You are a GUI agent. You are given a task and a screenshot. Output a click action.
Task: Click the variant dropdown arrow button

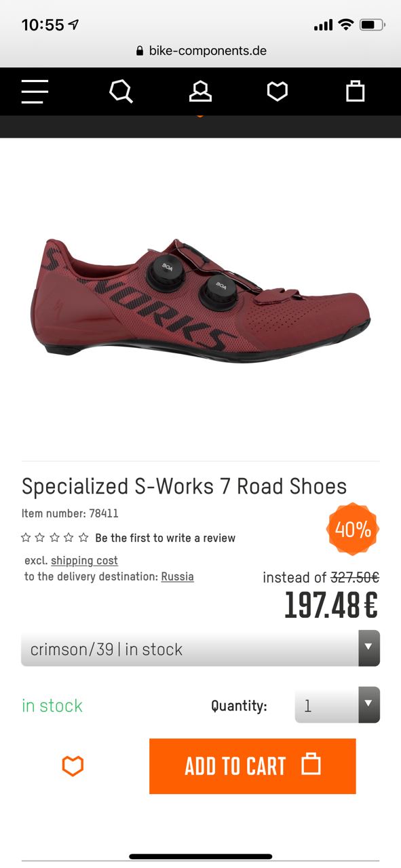click(368, 649)
